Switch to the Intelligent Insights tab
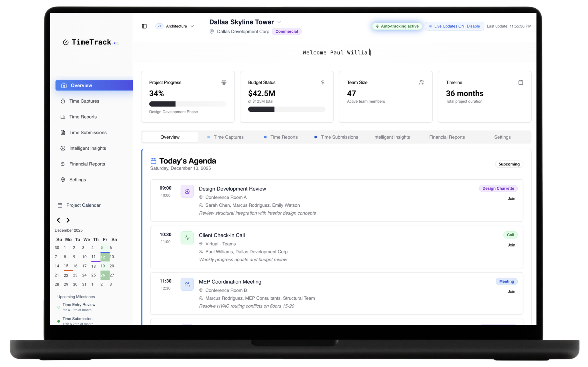Screen dimensions: 588x367 coord(391,137)
